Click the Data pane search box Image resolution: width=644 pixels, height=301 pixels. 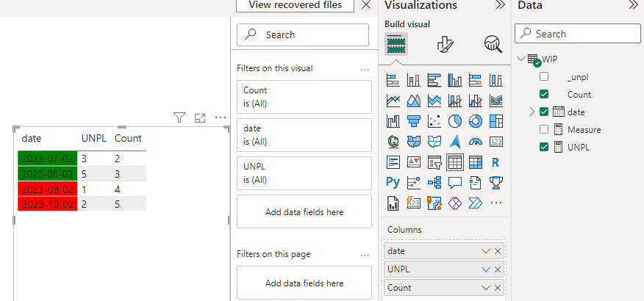(x=577, y=34)
